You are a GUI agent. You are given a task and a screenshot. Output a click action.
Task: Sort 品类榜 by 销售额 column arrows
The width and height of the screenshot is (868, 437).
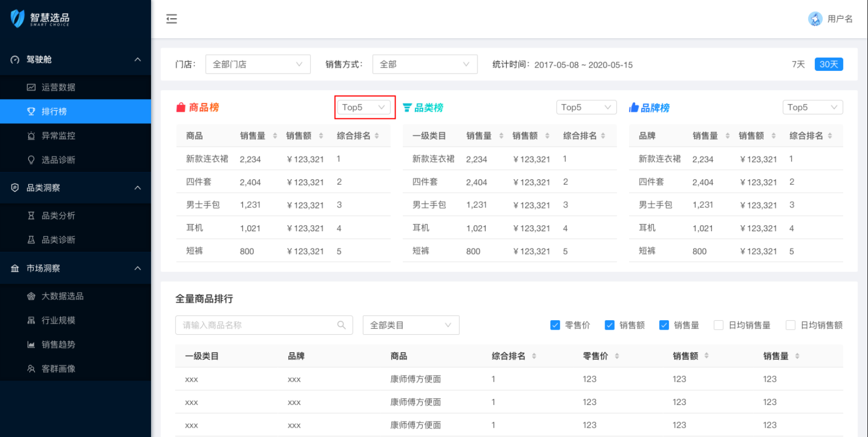point(547,136)
